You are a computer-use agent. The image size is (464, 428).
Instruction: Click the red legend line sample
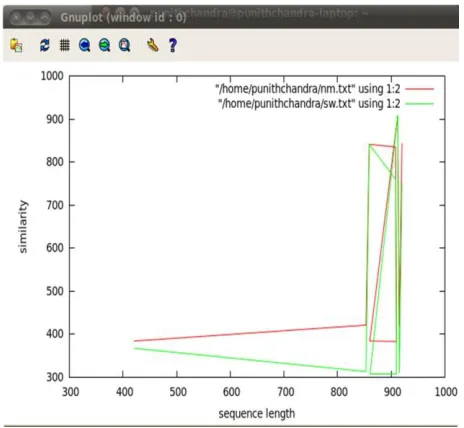tap(420, 89)
